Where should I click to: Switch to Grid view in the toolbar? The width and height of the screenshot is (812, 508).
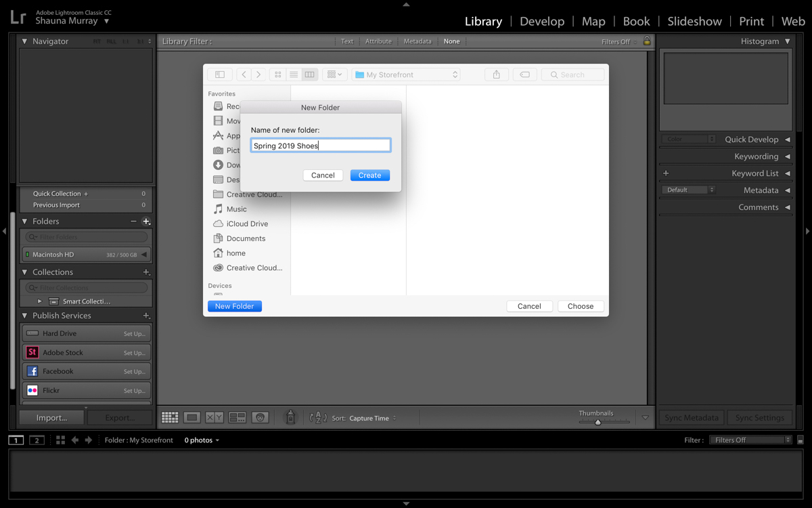click(170, 418)
